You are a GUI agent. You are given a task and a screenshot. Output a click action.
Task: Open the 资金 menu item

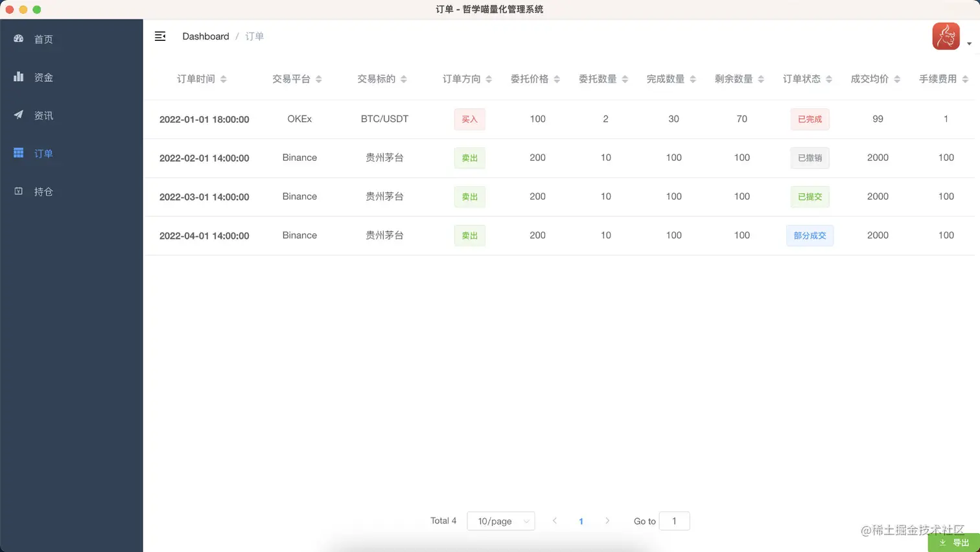tap(71, 77)
